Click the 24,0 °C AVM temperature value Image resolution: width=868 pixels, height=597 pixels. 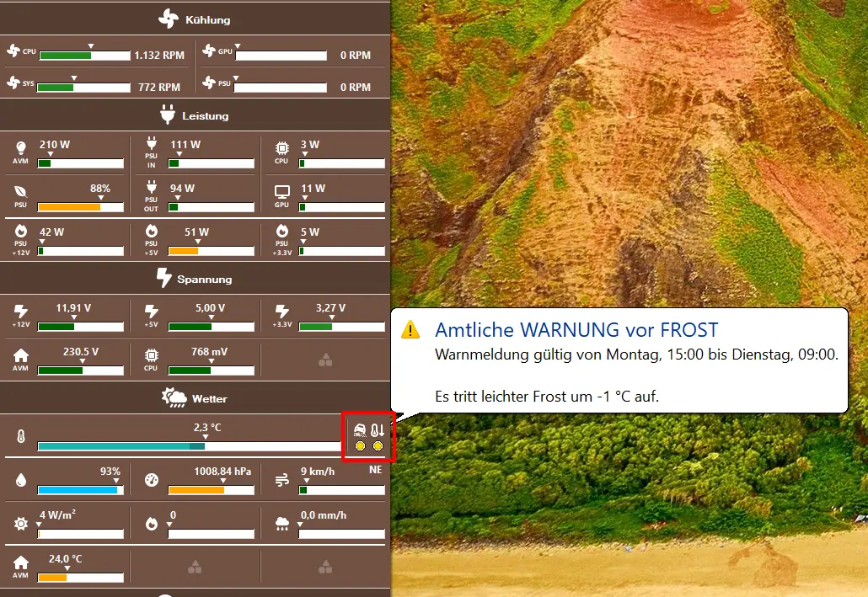(x=66, y=559)
